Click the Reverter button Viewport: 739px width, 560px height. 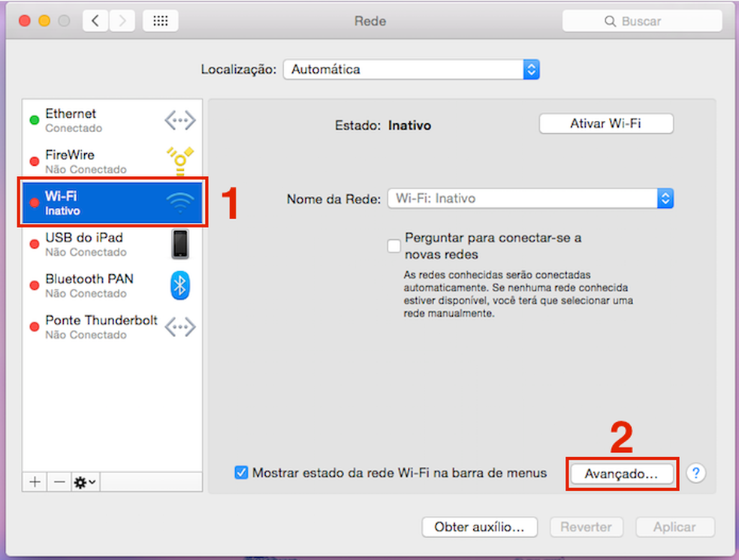point(587,527)
